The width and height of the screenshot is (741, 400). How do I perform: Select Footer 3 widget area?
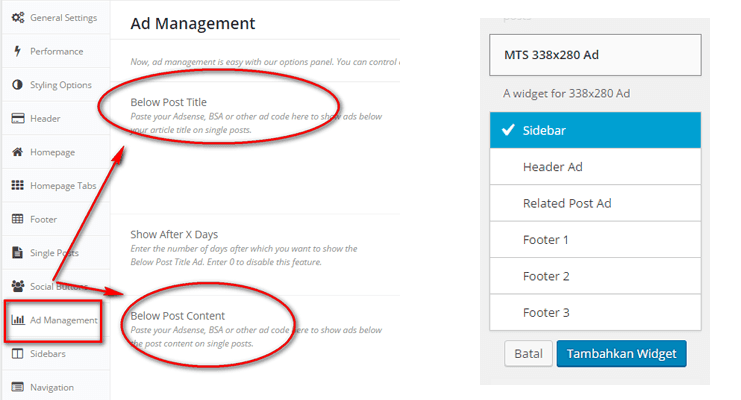(595, 312)
